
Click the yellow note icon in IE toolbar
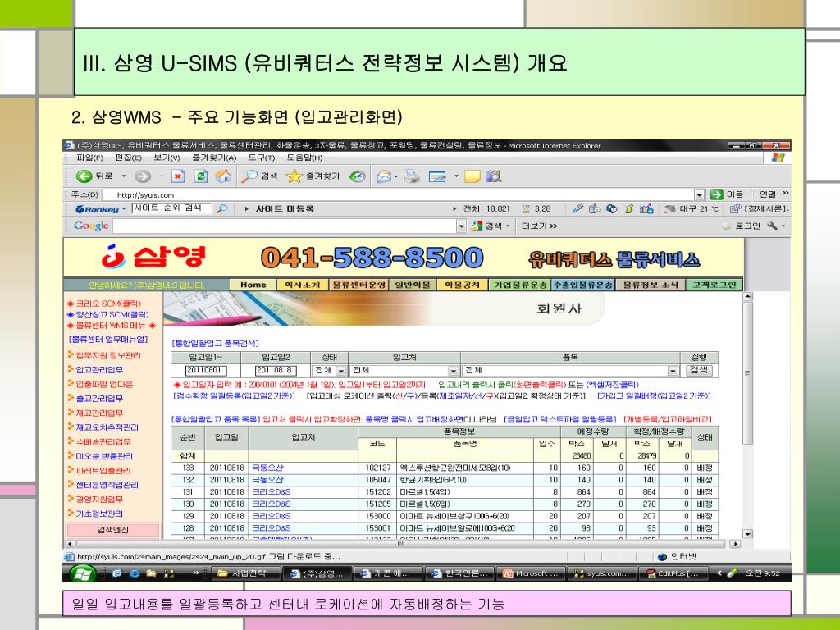[x=472, y=176]
